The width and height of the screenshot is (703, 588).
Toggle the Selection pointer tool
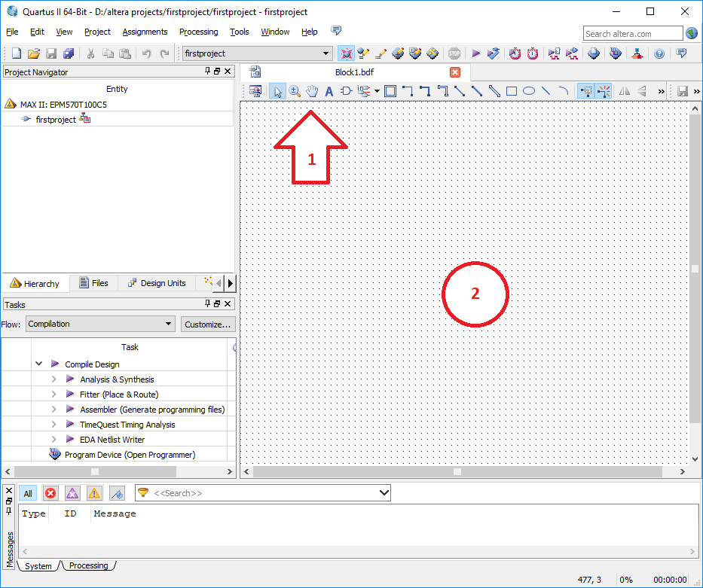[x=277, y=91]
